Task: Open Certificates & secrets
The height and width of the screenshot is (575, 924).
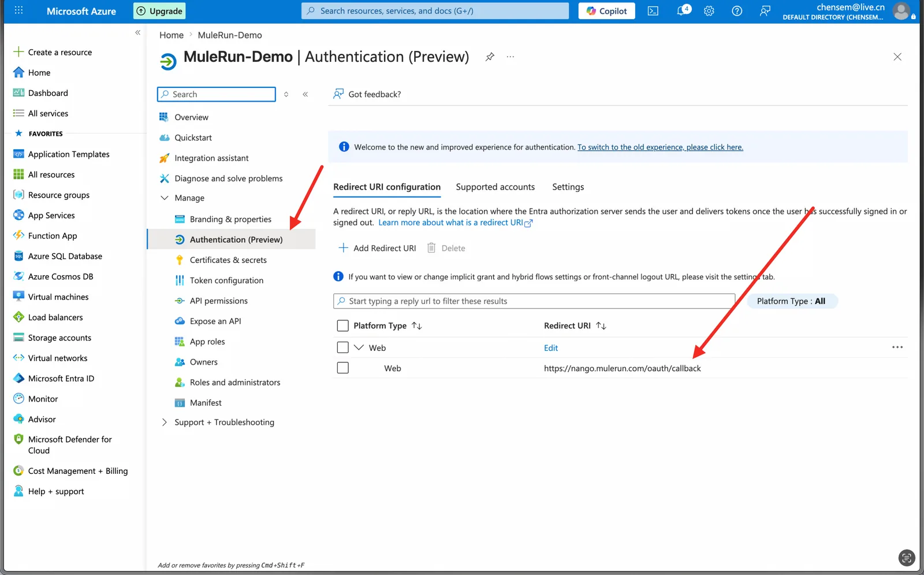Action: tap(228, 260)
